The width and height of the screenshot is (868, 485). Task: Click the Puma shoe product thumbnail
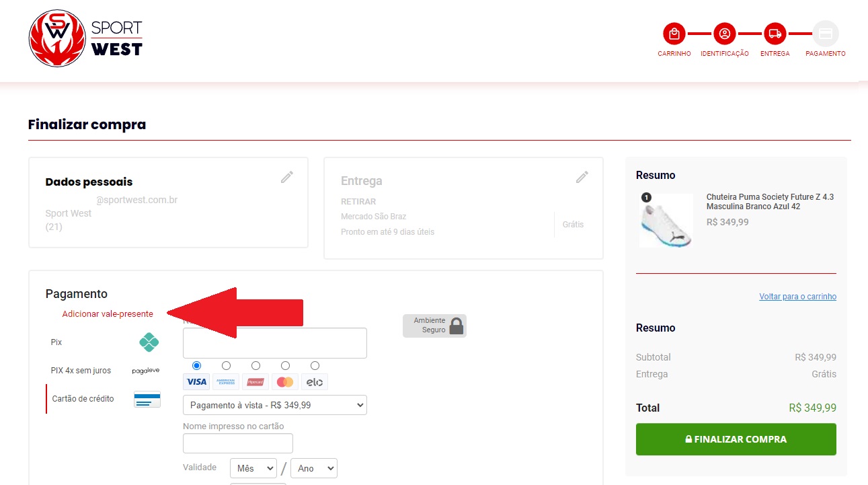[x=666, y=221]
